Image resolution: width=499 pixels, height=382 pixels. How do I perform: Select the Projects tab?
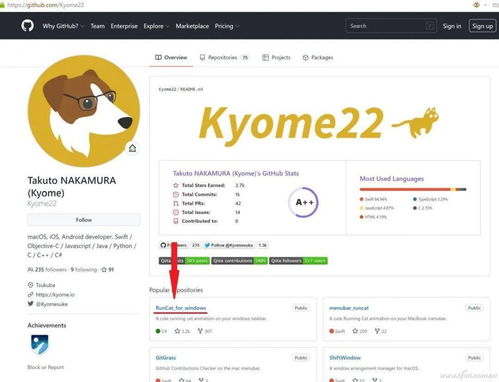click(x=276, y=58)
